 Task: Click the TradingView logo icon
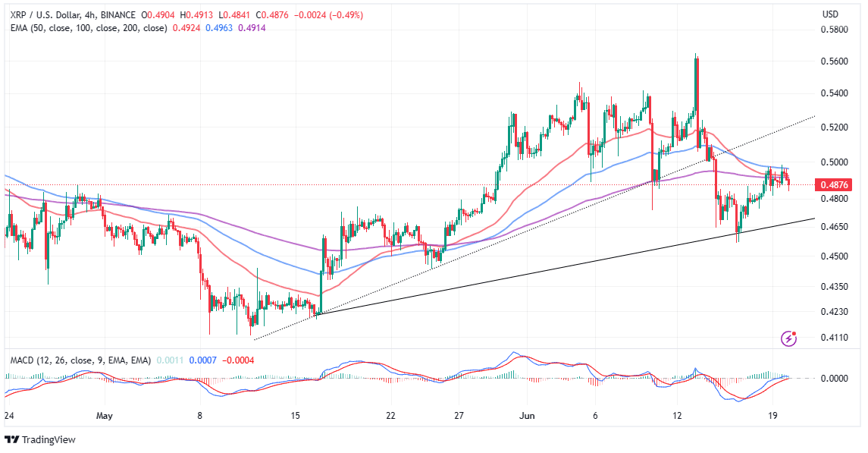tap(11, 440)
